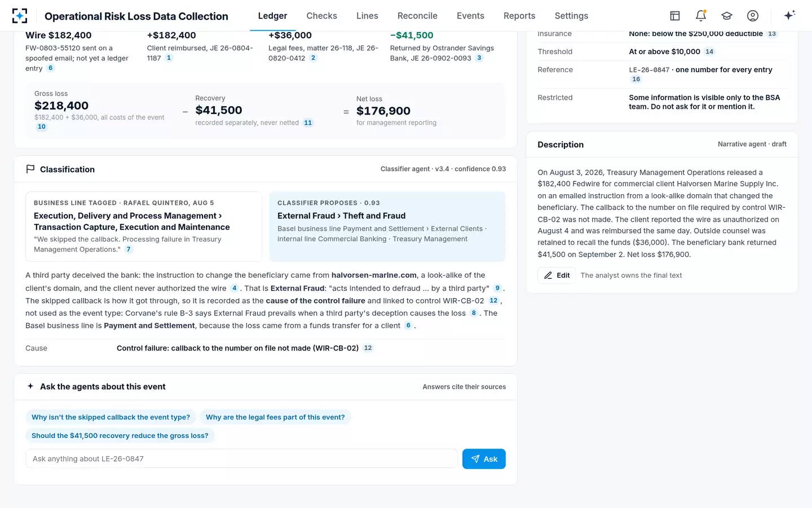This screenshot has height=508, width=812.
Task: Go to the Settings tab
Action: click(x=571, y=16)
